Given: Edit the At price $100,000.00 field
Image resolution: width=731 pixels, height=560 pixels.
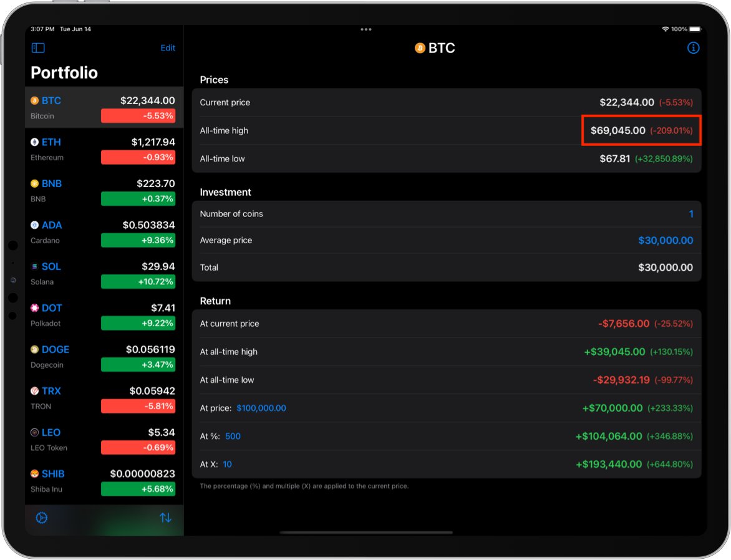Looking at the screenshot, I should pyautogui.click(x=261, y=408).
